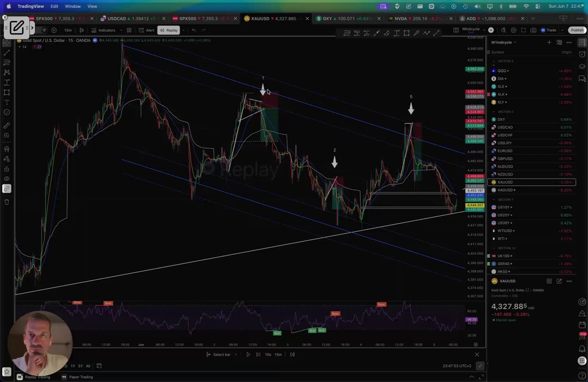Jump replay to real-time
The height and width of the screenshot is (382, 588).
click(292, 354)
